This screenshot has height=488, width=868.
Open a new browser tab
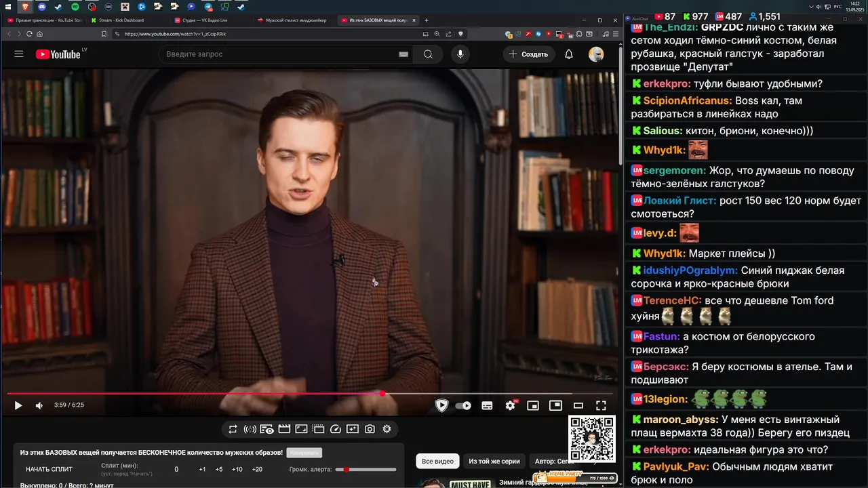(427, 20)
